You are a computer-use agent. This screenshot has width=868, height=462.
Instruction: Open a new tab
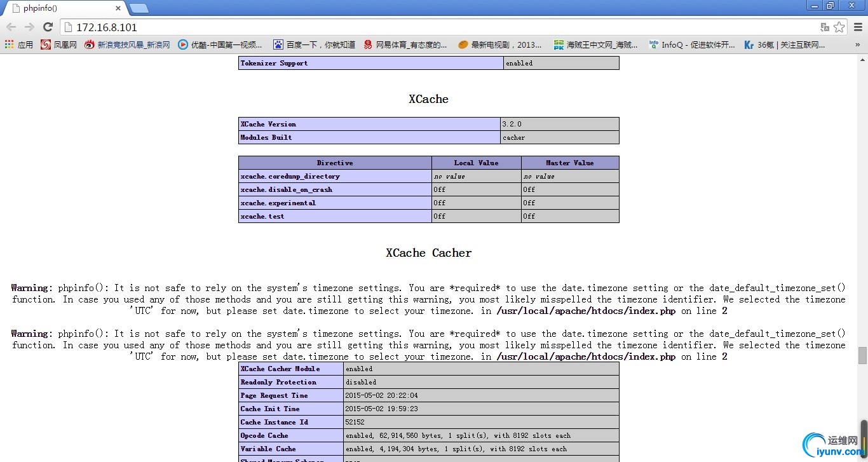(x=139, y=8)
